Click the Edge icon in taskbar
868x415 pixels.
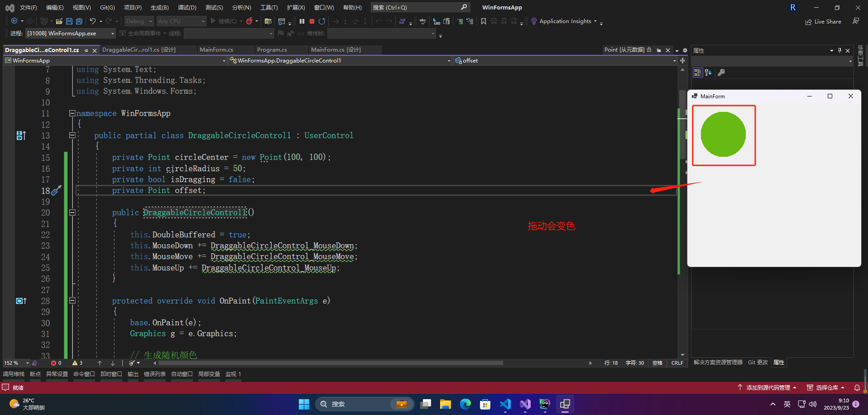pos(465,404)
